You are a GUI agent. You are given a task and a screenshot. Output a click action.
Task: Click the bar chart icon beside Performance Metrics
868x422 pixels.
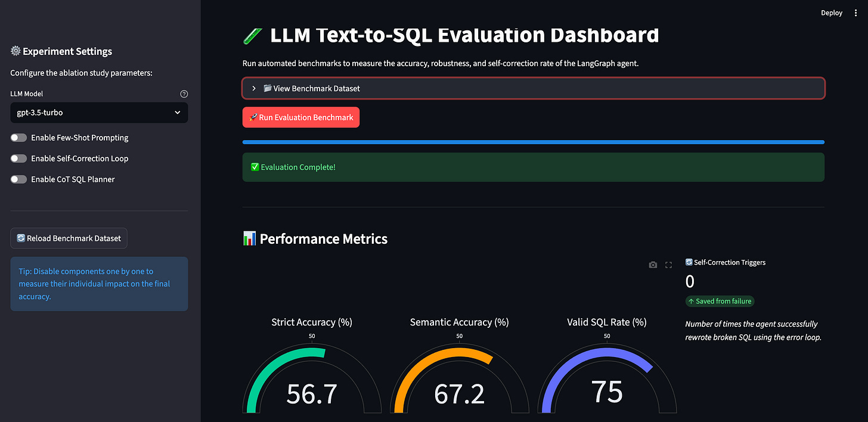tap(249, 238)
